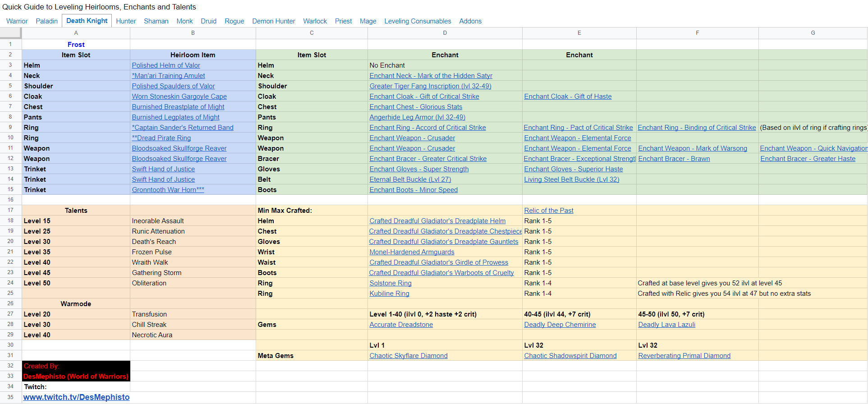Open the Accurate Dreadstone gem link

coord(401,325)
